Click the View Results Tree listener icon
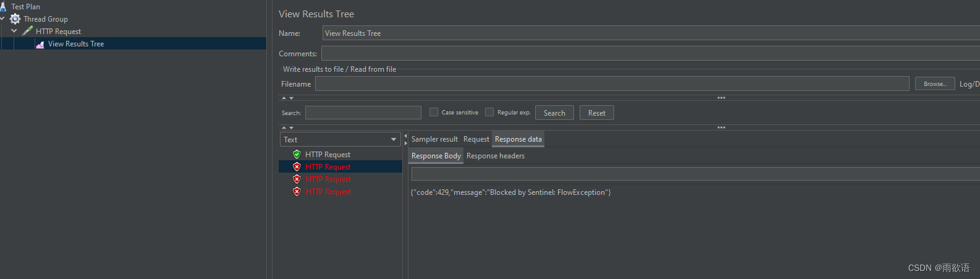Image resolution: width=980 pixels, height=279 pixels. pyautogui.click(x=40, y=44)
